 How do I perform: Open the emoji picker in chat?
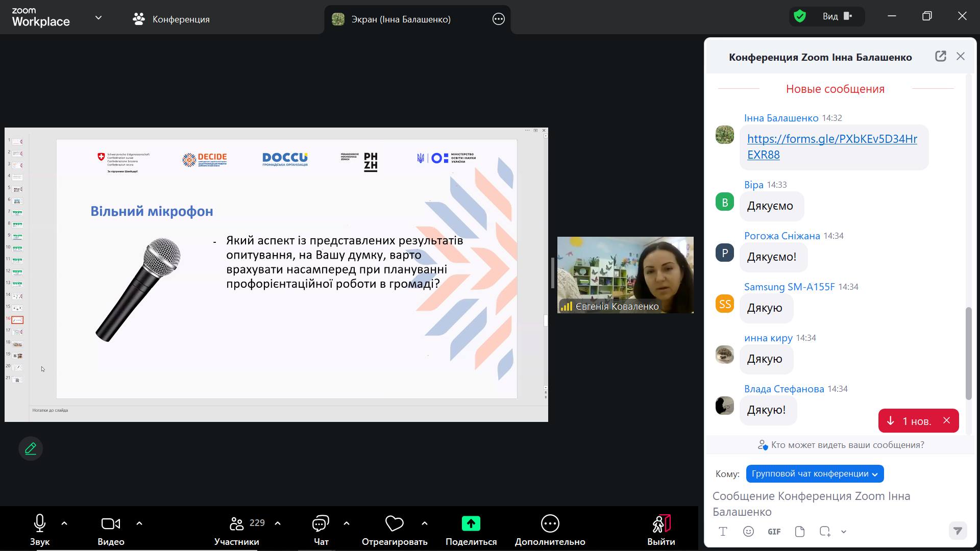coord(748,532)
